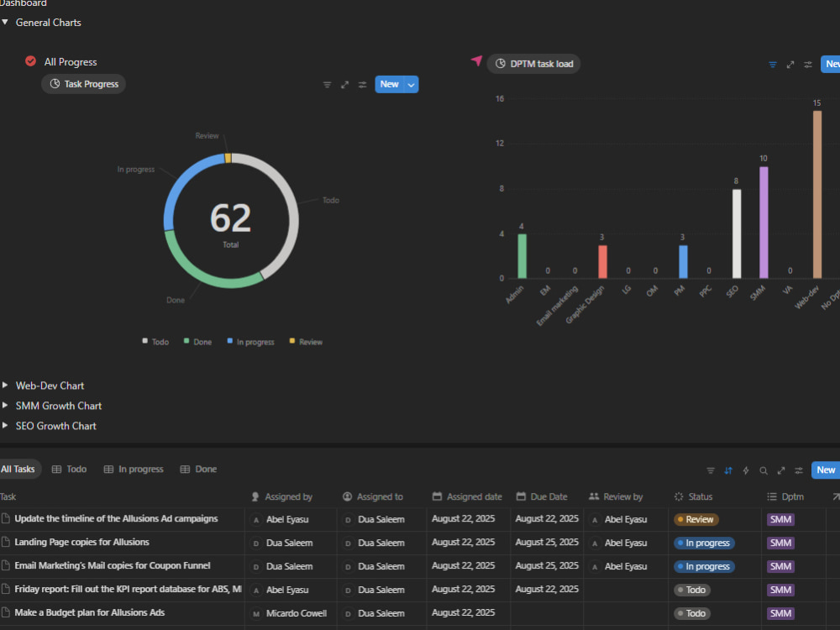Click SMM tag in Budget plan row
The width and height of the screenshot is (840, 630).
click(x=780, y=613)
